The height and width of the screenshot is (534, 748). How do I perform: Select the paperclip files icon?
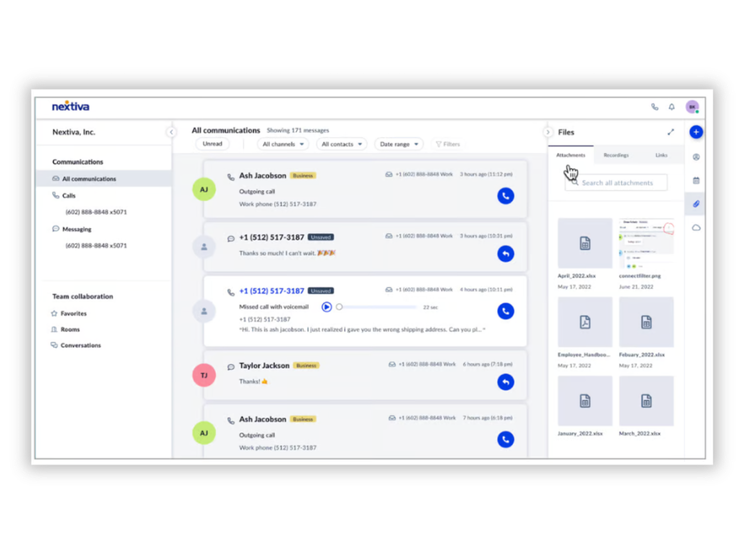coord(696,204)
